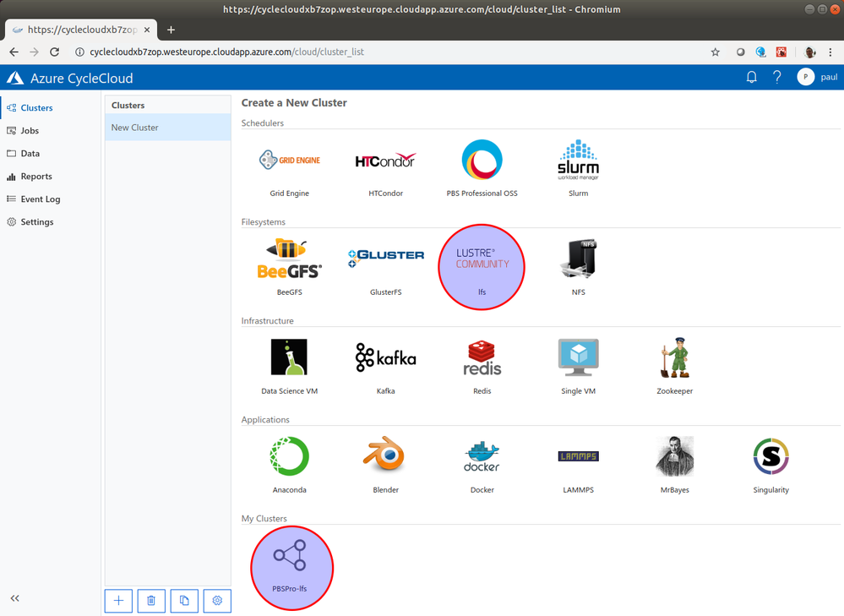Image resolution: width=844 pixels, height=616 pixels.
Task: Open the PBSPro-lfs cluster under My Clusters
Action: pos(291,568)
